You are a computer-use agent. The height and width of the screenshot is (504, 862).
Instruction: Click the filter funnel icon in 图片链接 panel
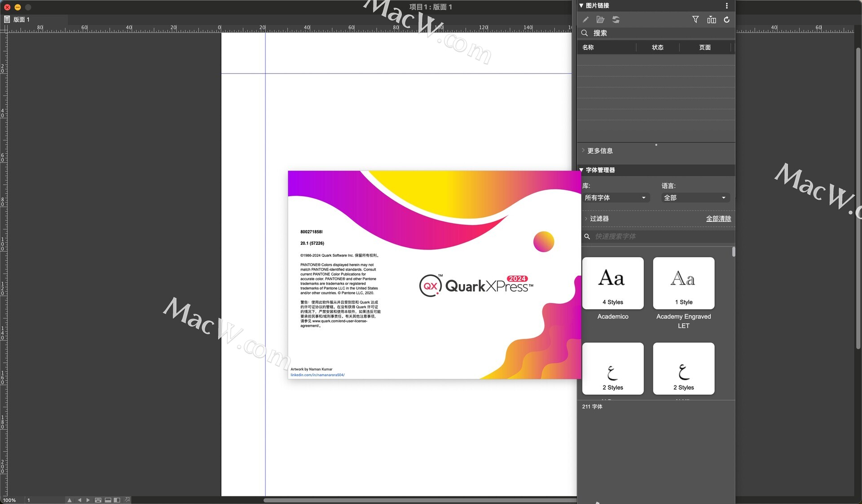click(x=695, y=19)
